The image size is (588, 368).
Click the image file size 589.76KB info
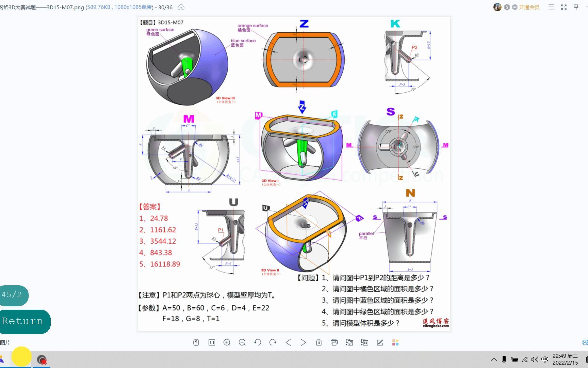pyautogui.click(x=99, y=7)
